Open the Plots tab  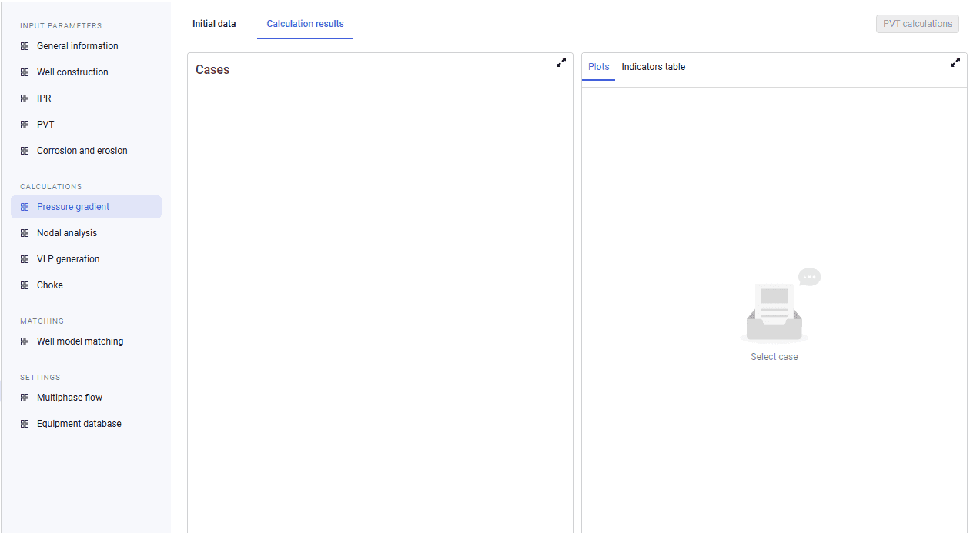pos(598,67)
